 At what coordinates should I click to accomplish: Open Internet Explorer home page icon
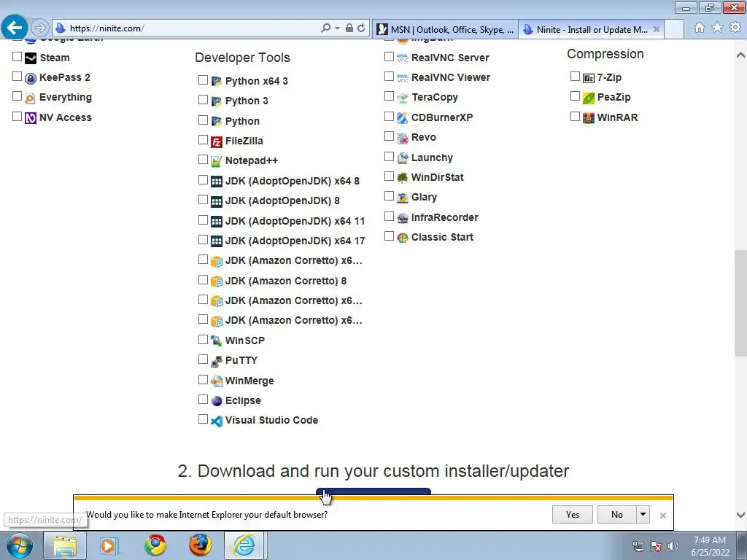[x=700, y=28]
